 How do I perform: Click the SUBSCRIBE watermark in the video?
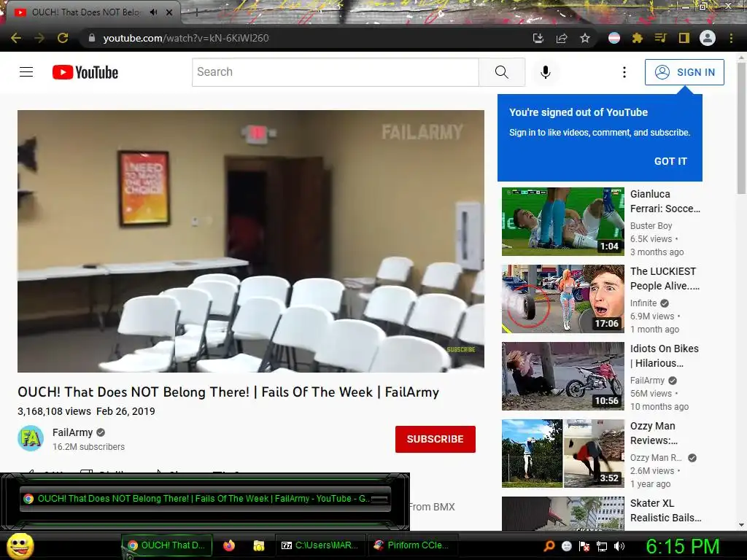461,349
